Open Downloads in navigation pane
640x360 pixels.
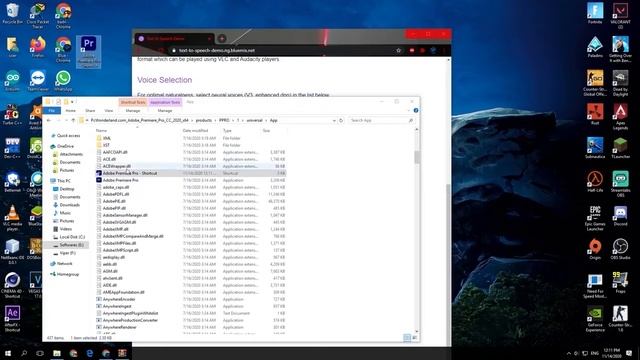coord(69,205)
